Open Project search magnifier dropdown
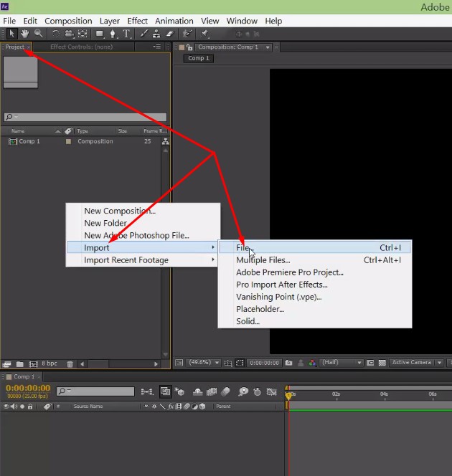The image size is (452, 476). point(11,117)
